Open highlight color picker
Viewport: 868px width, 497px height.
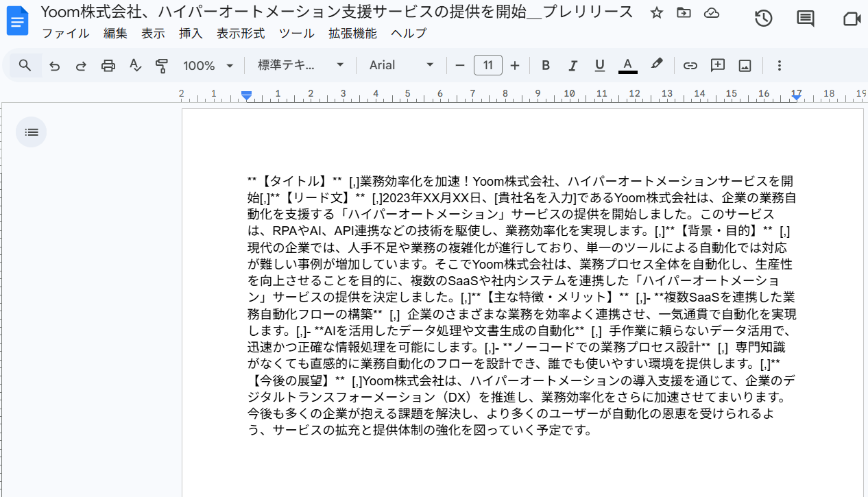tap(656, 64)
